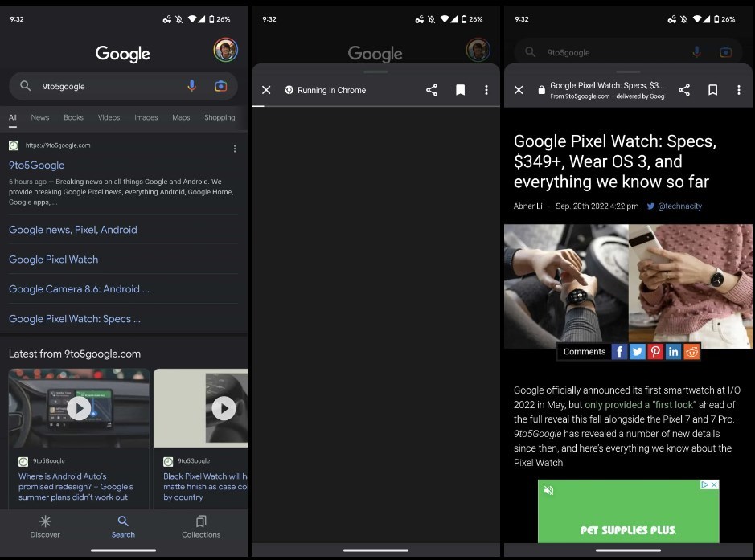Share article to Reddit

(x=691, y=352)
